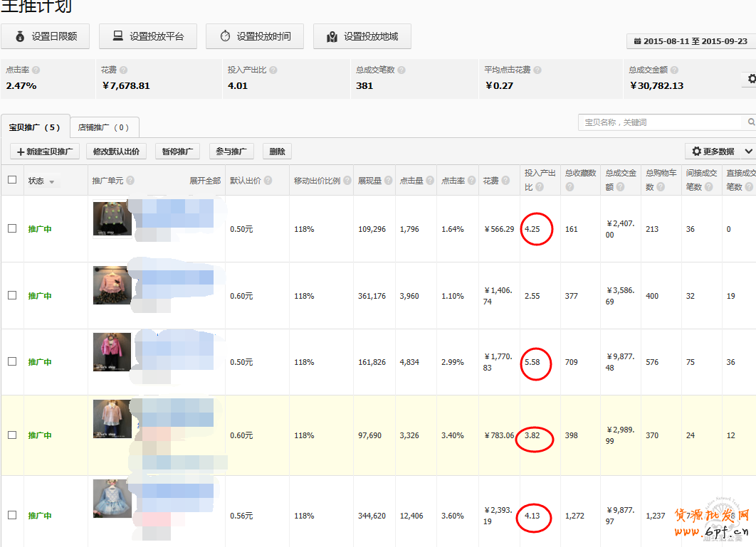Click the computer icon for 设置投放平台
Image resolution: width=756 pixels, height=547 pixels.
pyautogui.click(x=118, y=36)
